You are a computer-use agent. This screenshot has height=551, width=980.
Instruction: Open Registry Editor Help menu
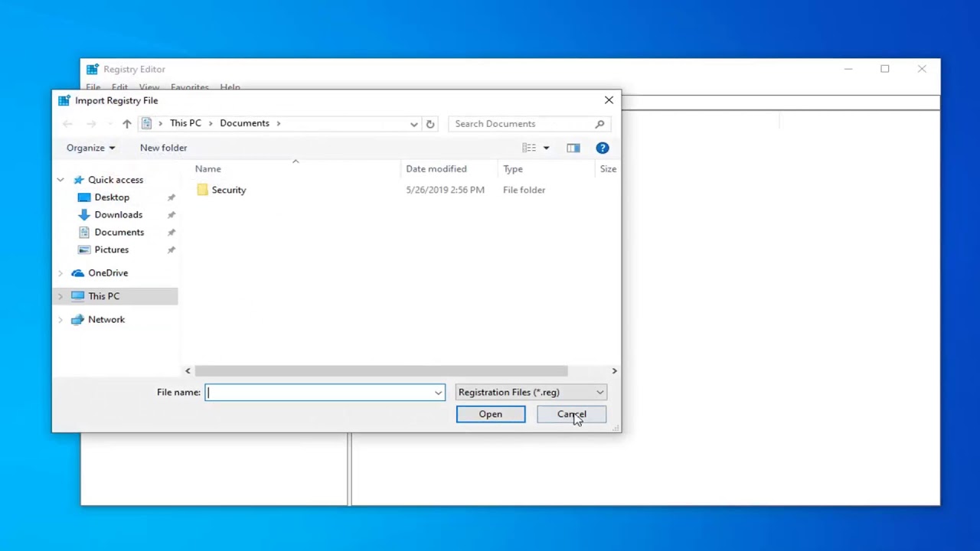[230, 86]
